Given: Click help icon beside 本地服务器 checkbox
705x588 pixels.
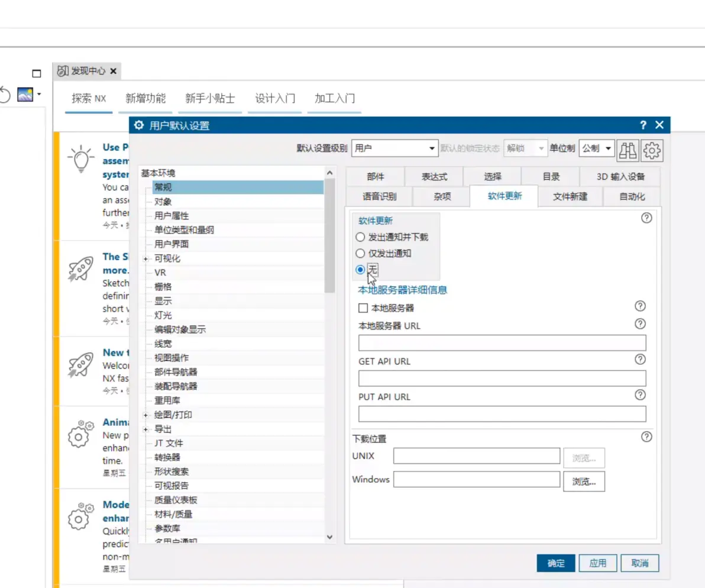Looking at the screenshot, I should point(641,306).
